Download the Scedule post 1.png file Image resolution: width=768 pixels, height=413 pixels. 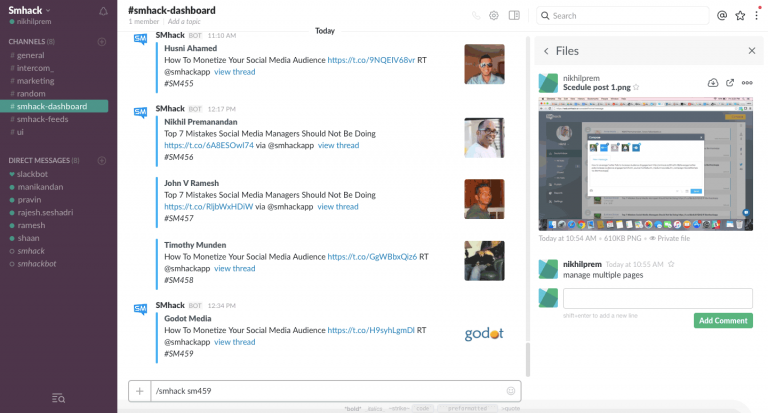(x=713, y=82)
